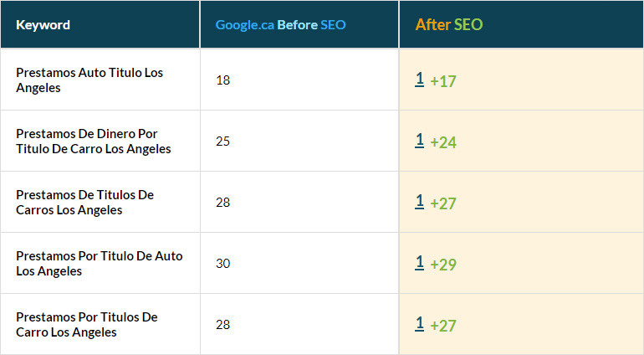Click the before-SEO rank value 18
The image size is (644, 355).
coord(222,80)
